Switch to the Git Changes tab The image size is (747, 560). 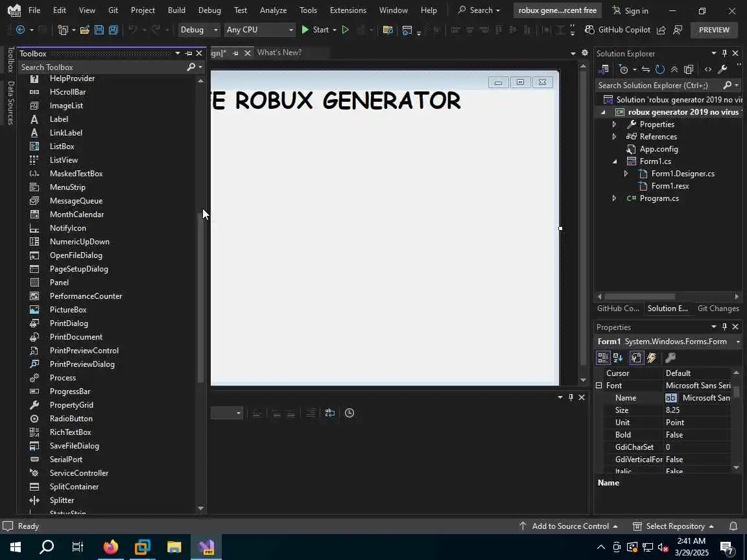tap(718, 308)
